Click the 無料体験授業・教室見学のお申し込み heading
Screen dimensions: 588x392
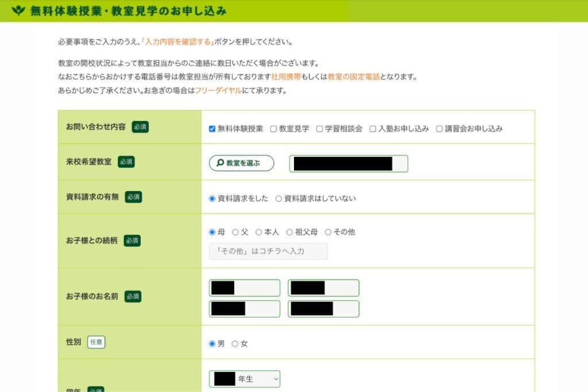click(x=128, y=11)
